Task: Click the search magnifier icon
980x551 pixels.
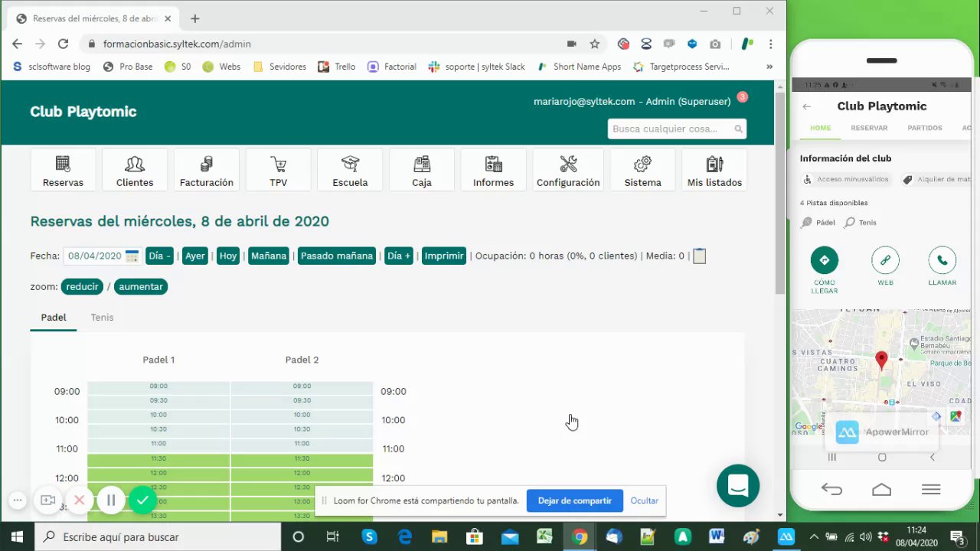Action: pyautogui.click(x=738, y=129)
